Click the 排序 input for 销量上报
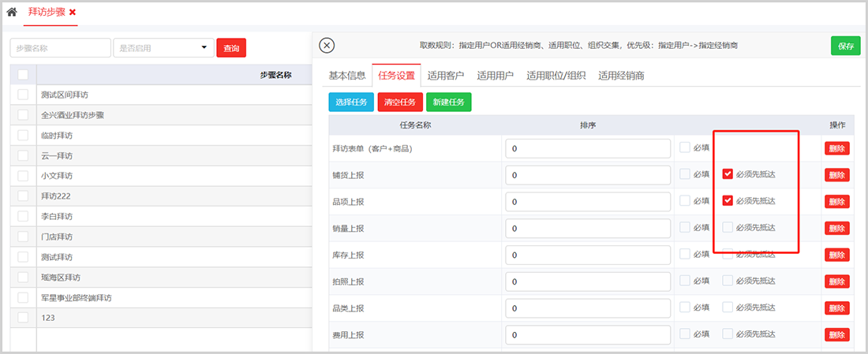 point(588,228)
